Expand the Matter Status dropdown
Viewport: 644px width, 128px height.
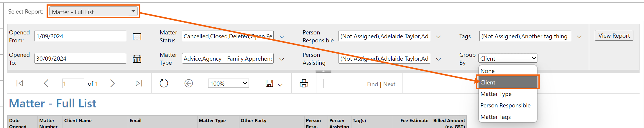click(282, 36)
